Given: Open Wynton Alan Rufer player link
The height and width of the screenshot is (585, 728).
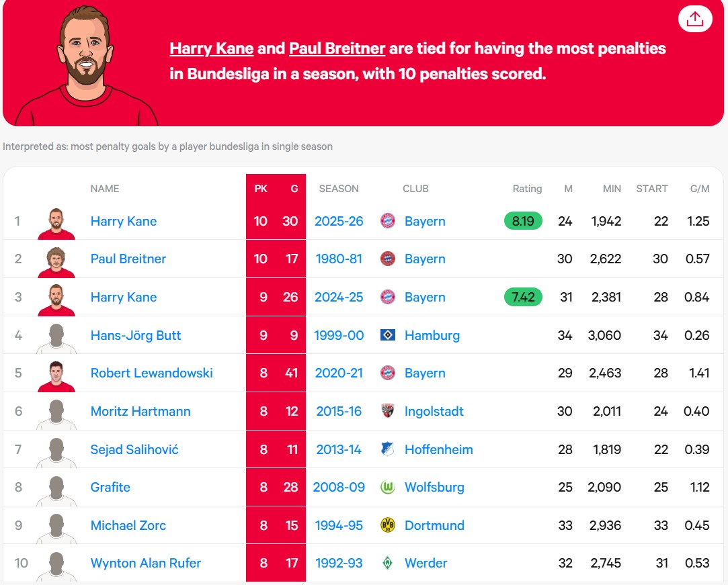Looking at the screenshot, I should pyautogui.click(x=146, y=563).
